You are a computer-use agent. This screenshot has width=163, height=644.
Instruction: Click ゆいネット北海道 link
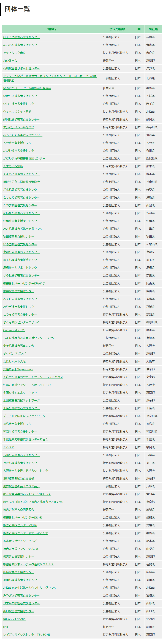click(14, 619)
